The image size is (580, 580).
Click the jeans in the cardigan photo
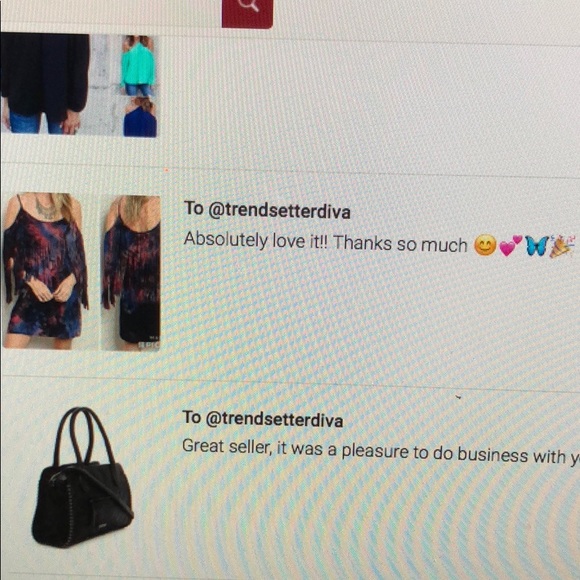point(35,122)
